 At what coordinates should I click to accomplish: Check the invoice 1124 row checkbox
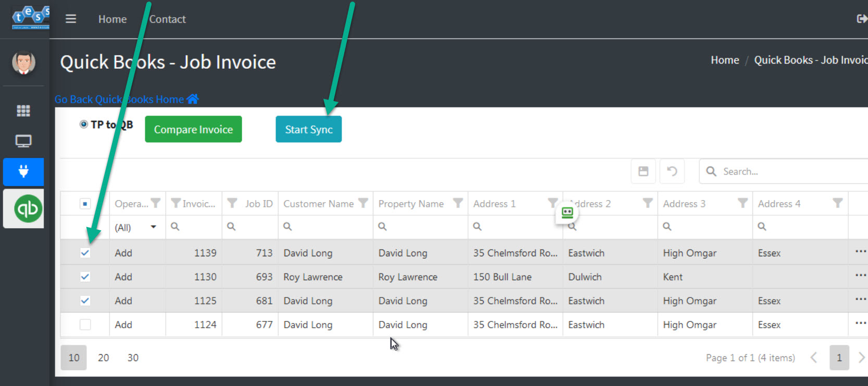pyautogui.click(x=85, y=325)
